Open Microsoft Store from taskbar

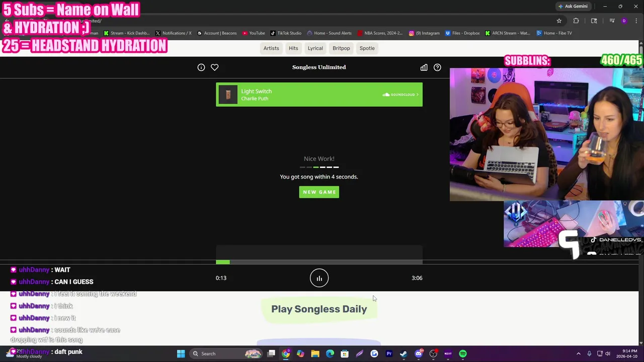point(345,354)
